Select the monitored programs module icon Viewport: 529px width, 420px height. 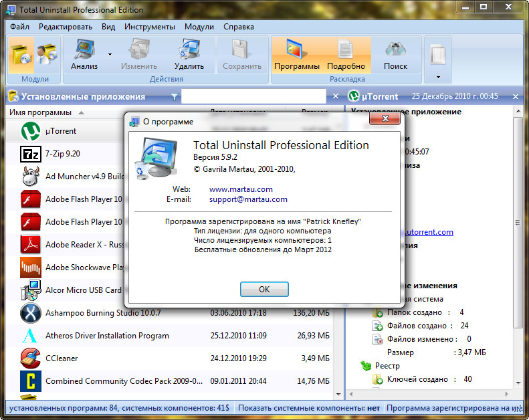coord(47,55)
